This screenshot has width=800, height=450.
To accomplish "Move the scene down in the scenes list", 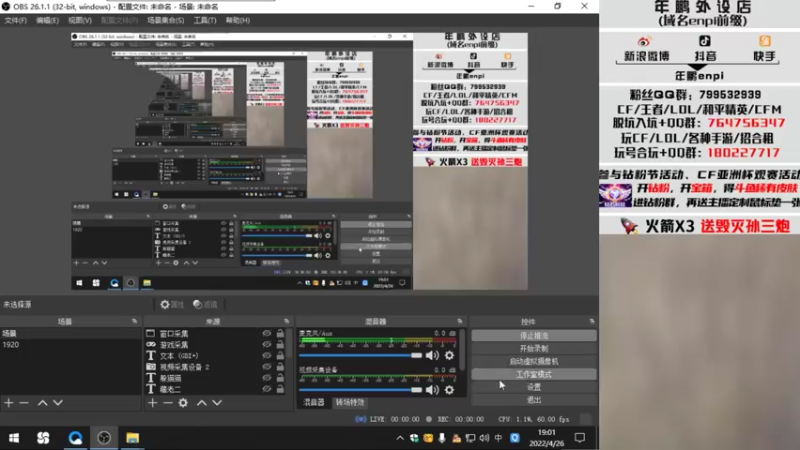I will click(x=58, y=403).
